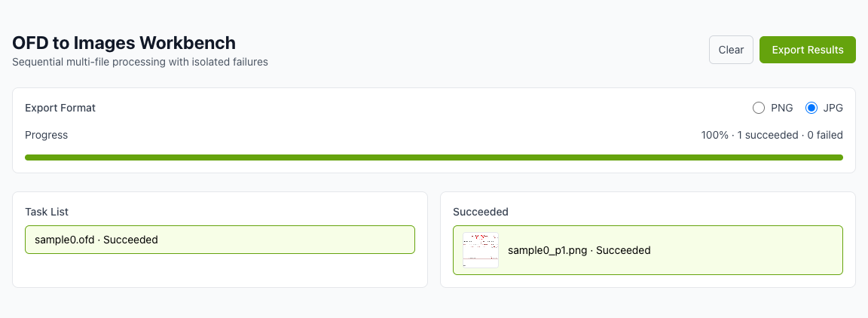Choose the JPG radio option

pos(811,108)
